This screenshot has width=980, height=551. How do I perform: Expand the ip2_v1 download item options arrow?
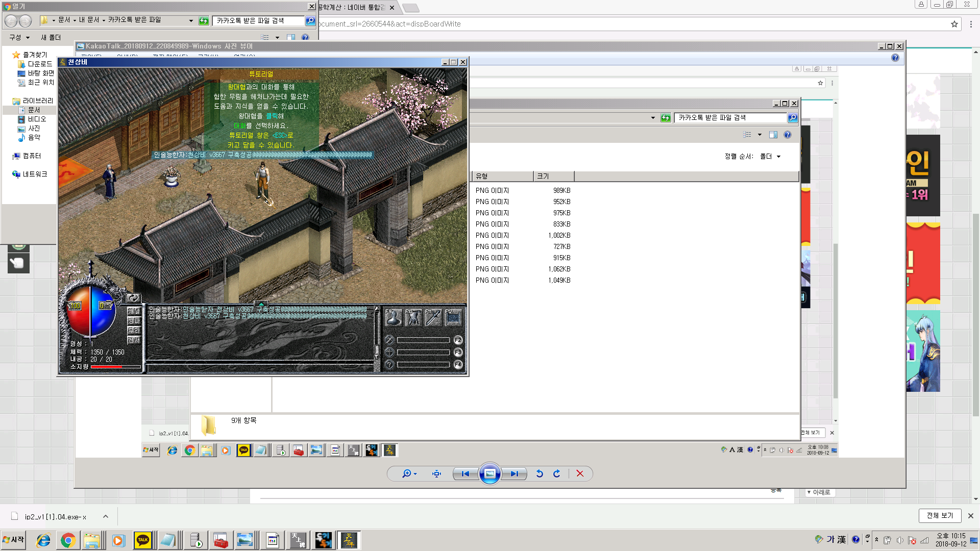[x=106, y=516]
